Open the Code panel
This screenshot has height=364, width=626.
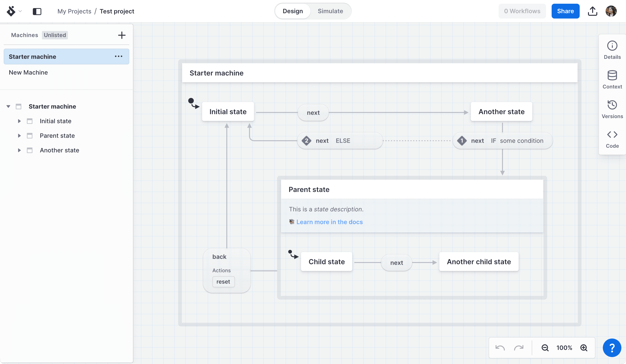(x=612, y=139)
